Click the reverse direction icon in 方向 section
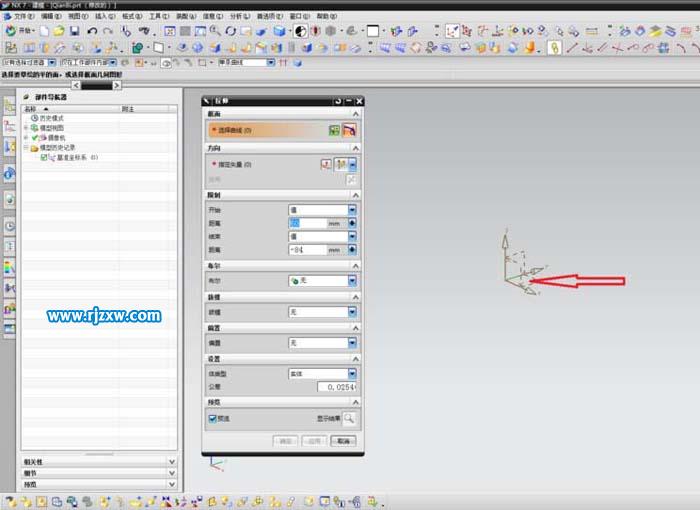Image resolution: width=700 pixels, height=510 pixels. point(352,179)
